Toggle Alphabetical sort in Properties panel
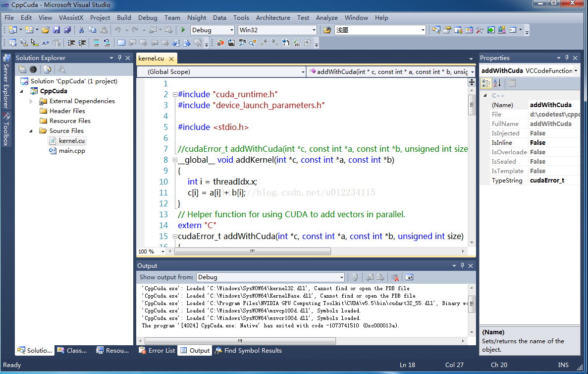 [497, 83]
